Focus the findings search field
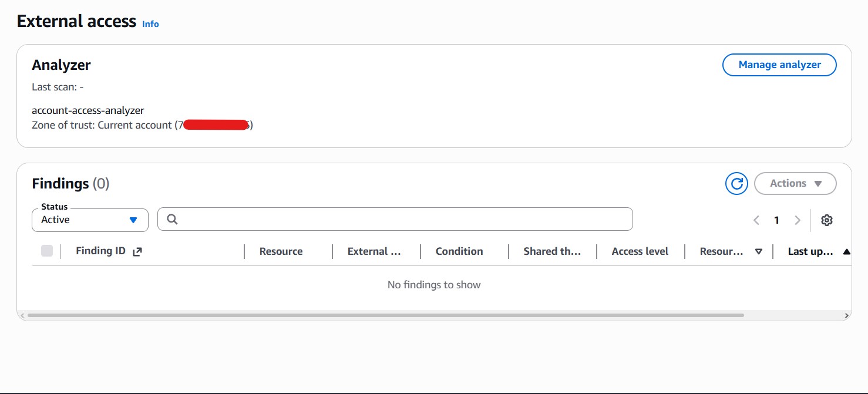The image size is (868, 394). pyautogui.click(x=395, y=219)
